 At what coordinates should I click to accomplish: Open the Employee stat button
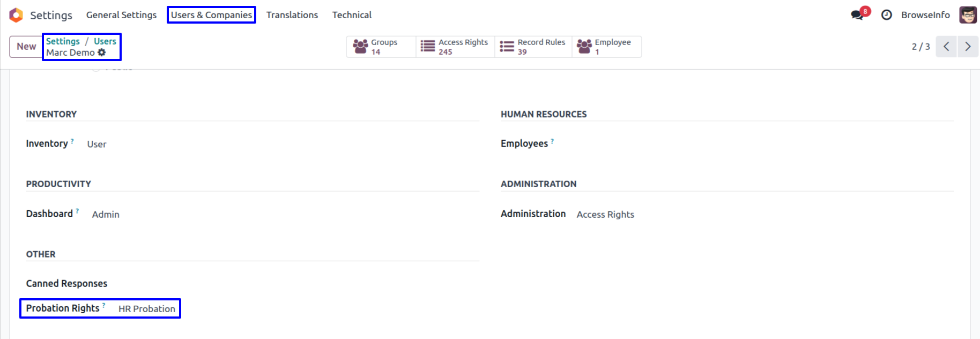[606, 47]
